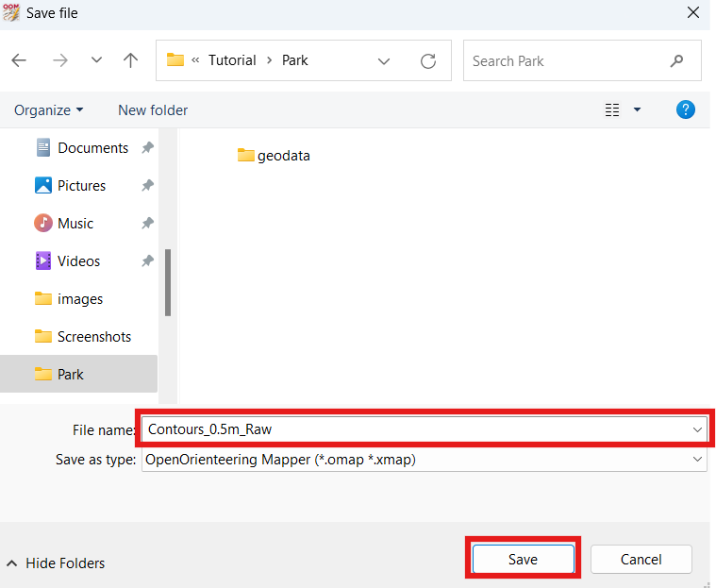Expand the Save as type dropdown

pos(697,460)
